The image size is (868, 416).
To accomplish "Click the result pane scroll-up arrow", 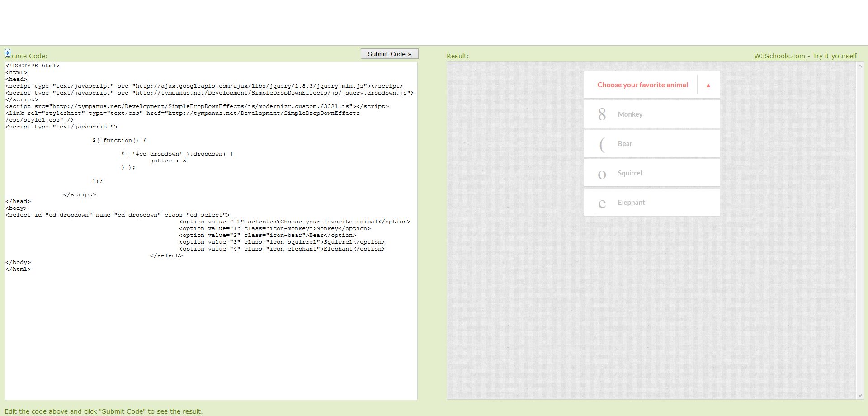I will 860,66.
